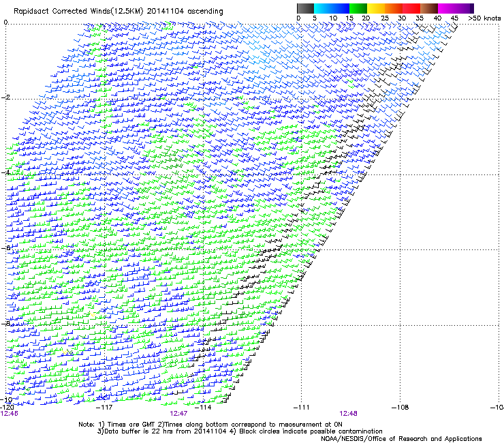Click the green 15-20 knots color segment
Image resolution: width=504 pixels, height=443 pixels.
(358, 8)
